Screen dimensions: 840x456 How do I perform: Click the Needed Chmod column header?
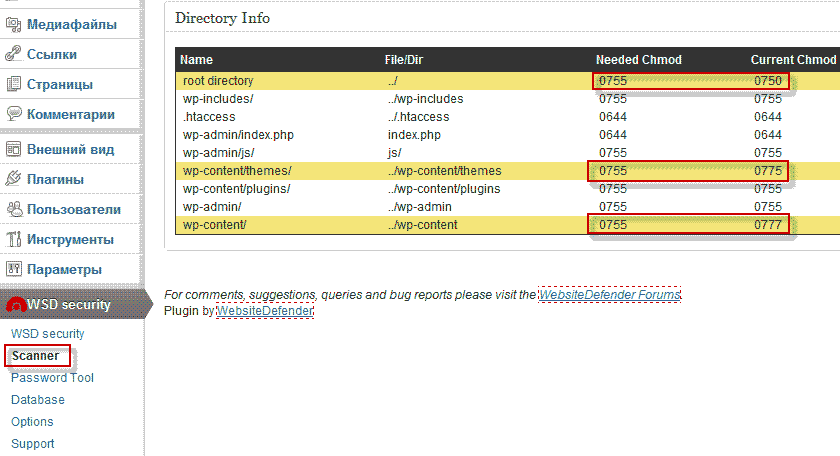638,60
